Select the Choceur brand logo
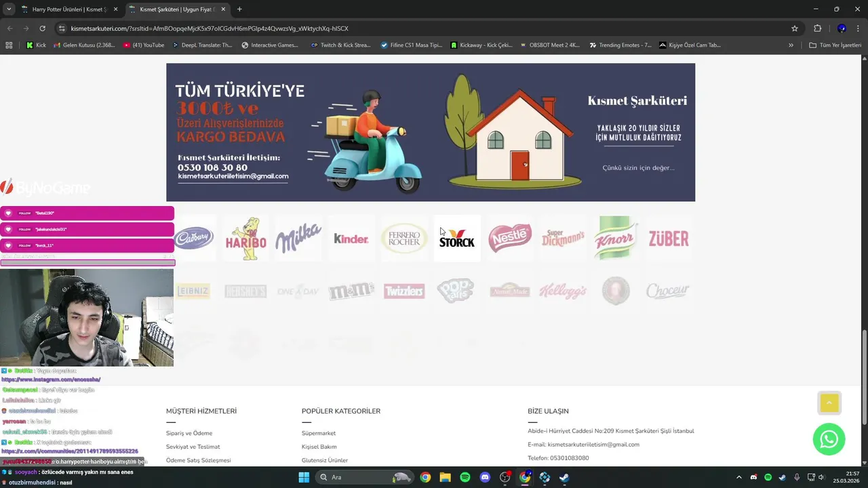This screenshot has height=488, width=868. coord(668,291)
